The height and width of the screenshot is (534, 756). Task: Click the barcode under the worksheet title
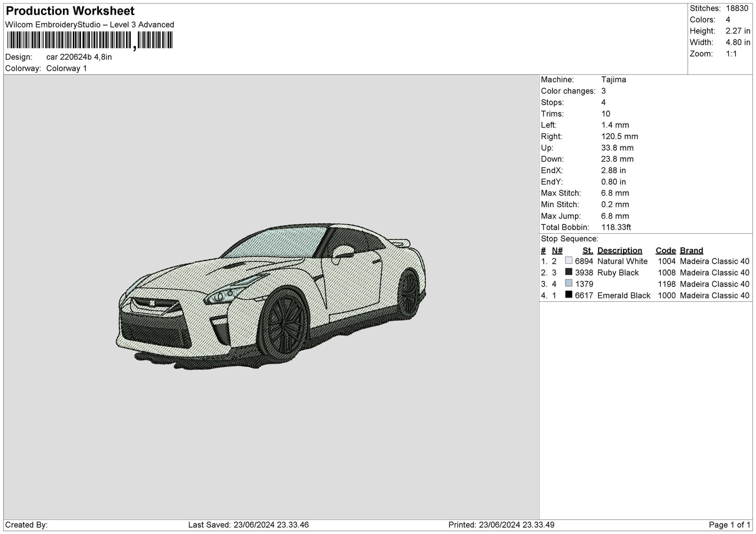(89, 40)
